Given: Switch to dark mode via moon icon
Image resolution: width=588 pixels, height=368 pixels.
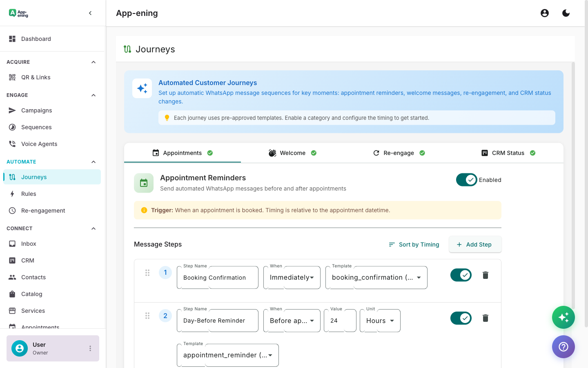Looking at the screenshot, I should click(x=566, y=13).
